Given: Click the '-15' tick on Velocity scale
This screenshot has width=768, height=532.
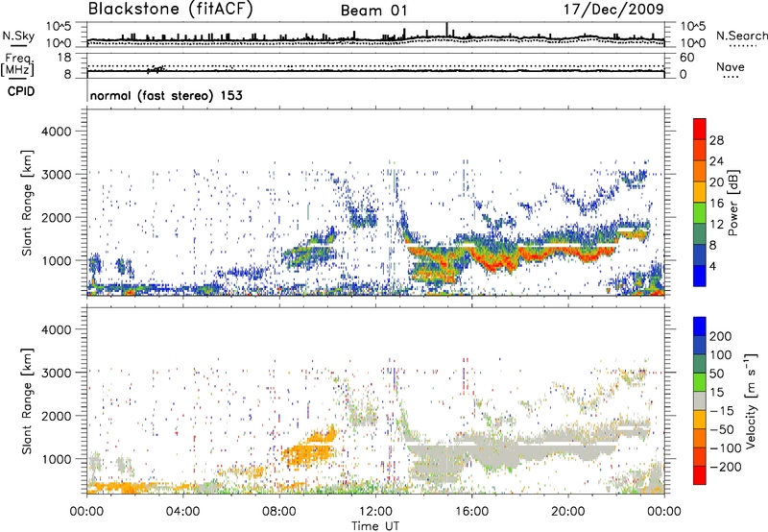Looking at the screenshot, I should tap(722, 411).
